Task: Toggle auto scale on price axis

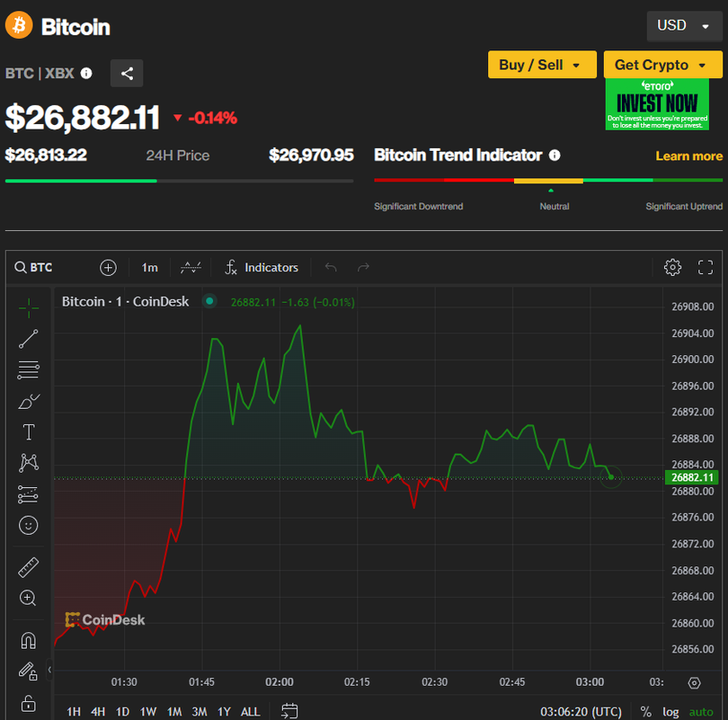Action: point(700,711)
